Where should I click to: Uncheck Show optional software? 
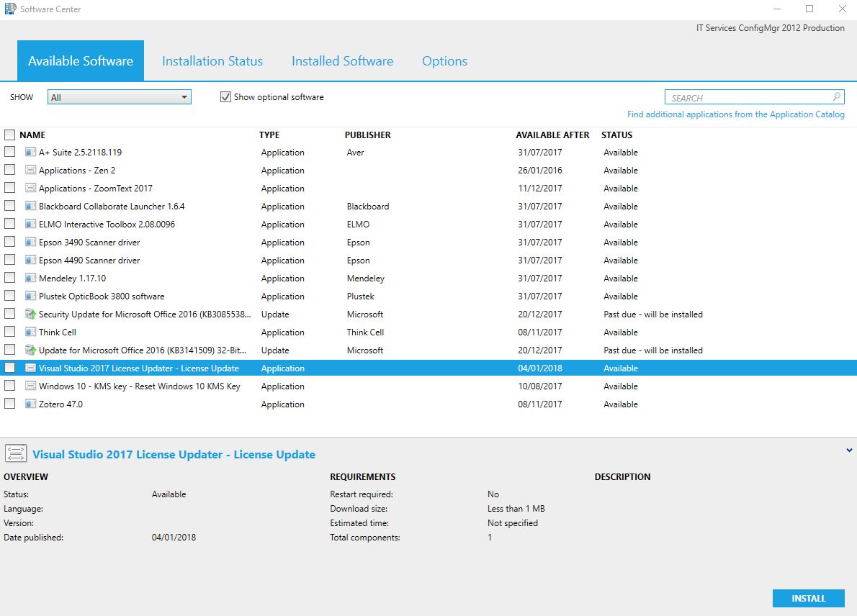pos(225,96)
